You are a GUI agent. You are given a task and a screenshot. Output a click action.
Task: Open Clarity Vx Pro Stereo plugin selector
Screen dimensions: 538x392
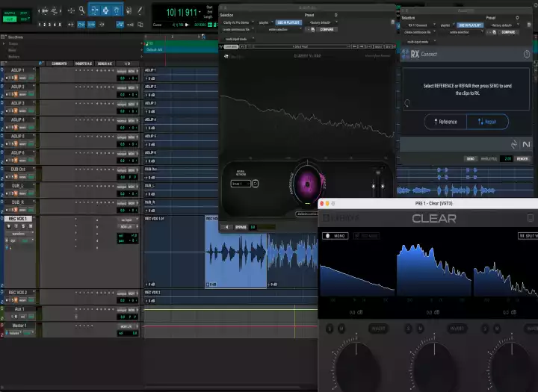tap(235, 23)
